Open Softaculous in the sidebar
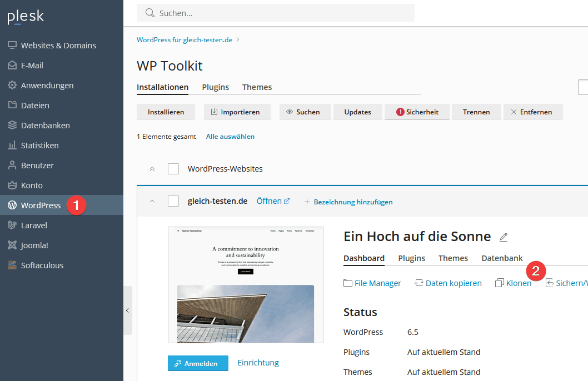The image size is (588, 381). tap(12, 265)
